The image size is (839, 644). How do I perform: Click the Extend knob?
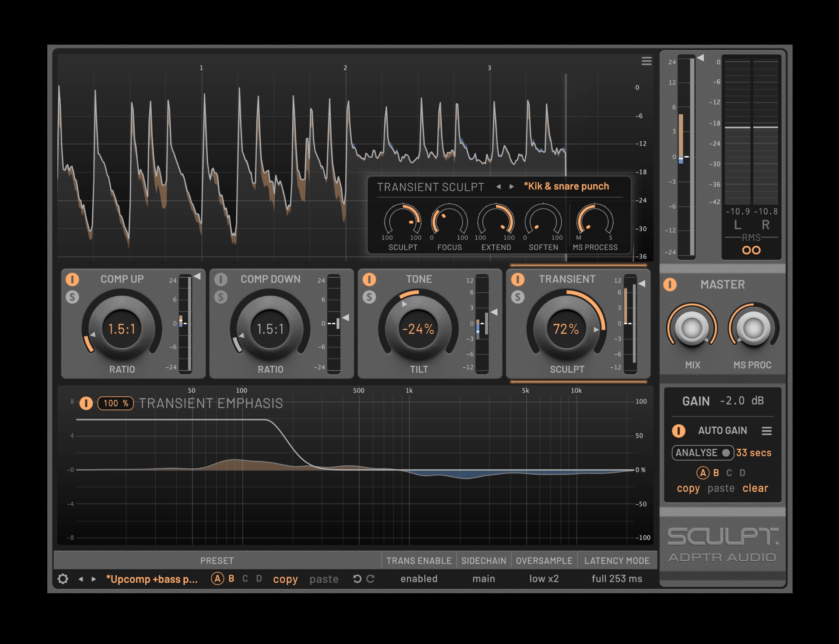(496, 221)
